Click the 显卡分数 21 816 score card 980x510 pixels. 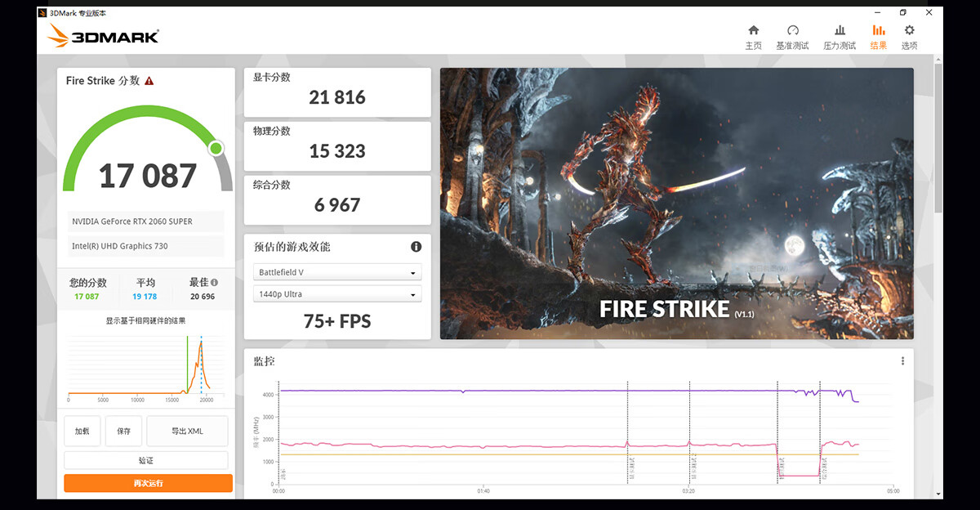click(337, 92)
